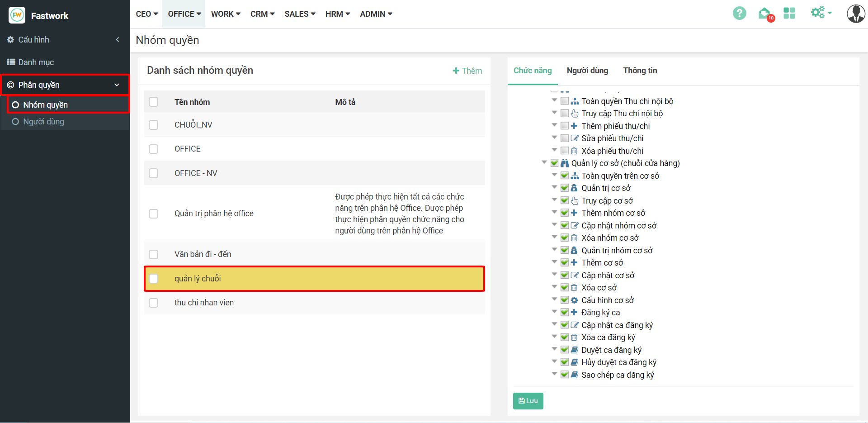The height and width of the screenshot is (423, 868).
Task: Click Thêm to add a group
Action: [x=467, y=71]
